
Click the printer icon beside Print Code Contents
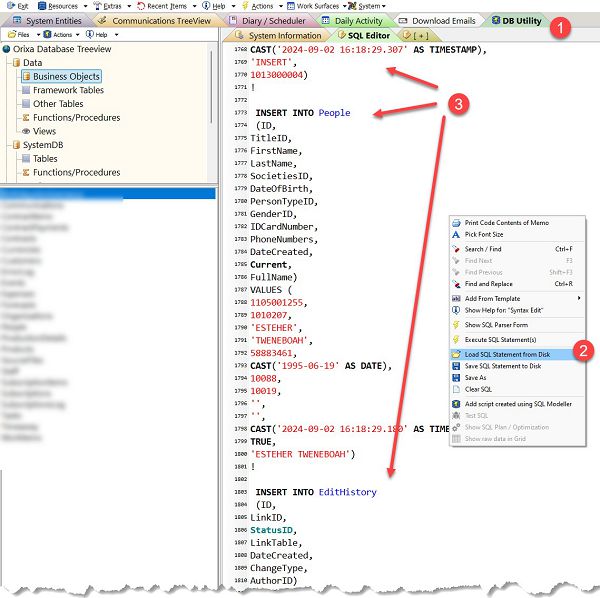click(456, 223)
